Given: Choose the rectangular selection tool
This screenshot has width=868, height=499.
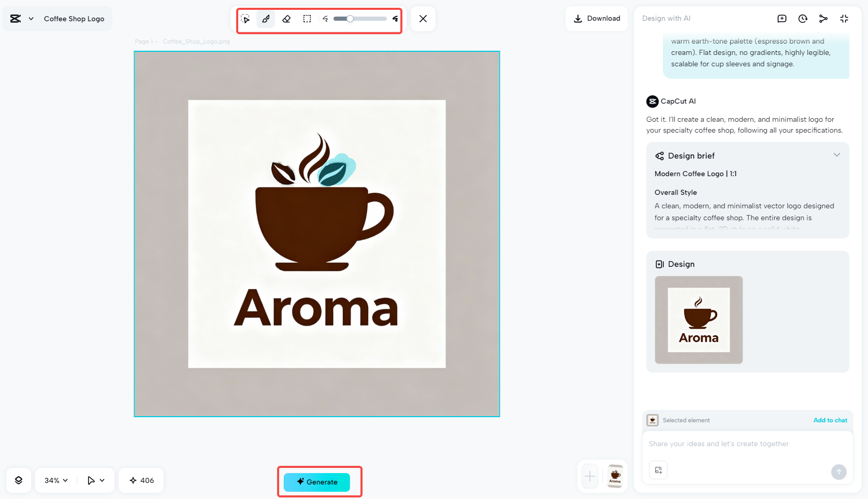Looking at the screenshot, I should [x=307, y=19].
